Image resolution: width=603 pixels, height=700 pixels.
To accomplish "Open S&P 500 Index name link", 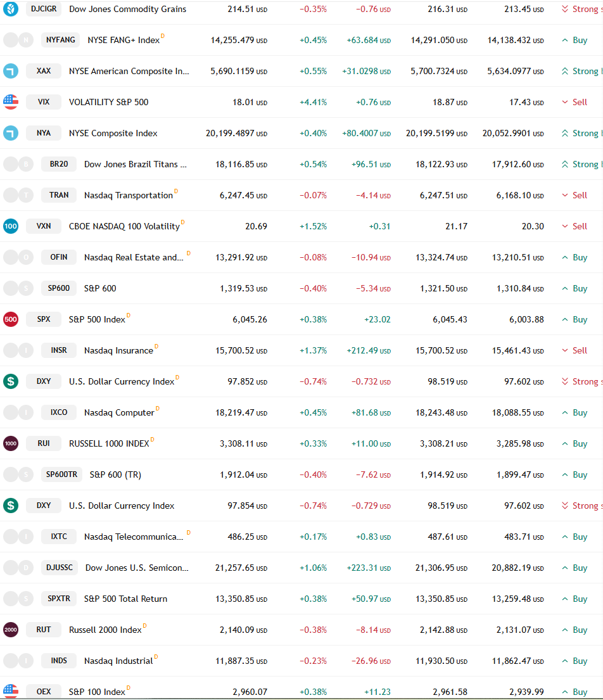I will (97, 320).
